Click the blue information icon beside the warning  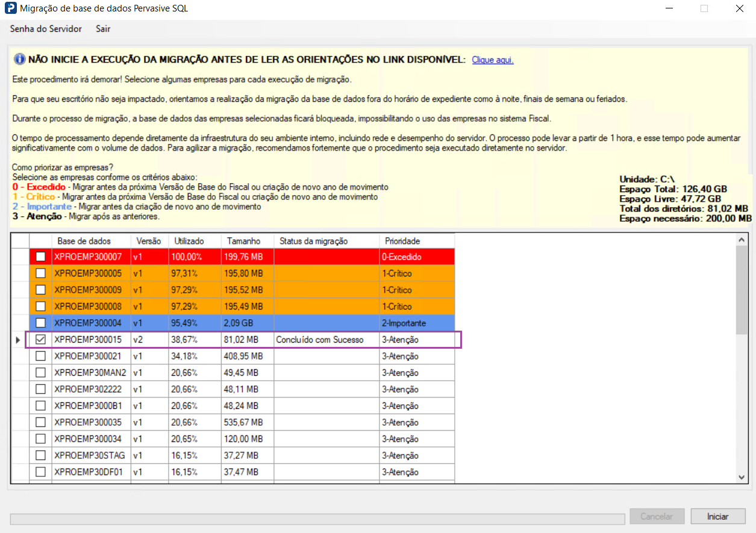tap(19, 60)
